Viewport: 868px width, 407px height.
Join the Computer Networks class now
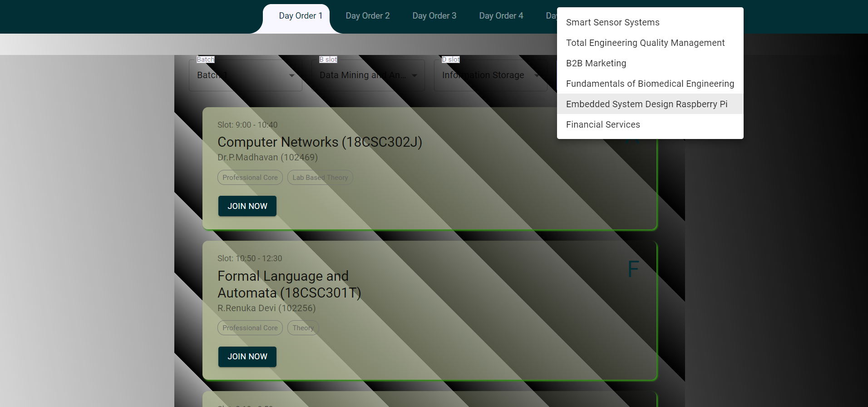tap(247, 206)
